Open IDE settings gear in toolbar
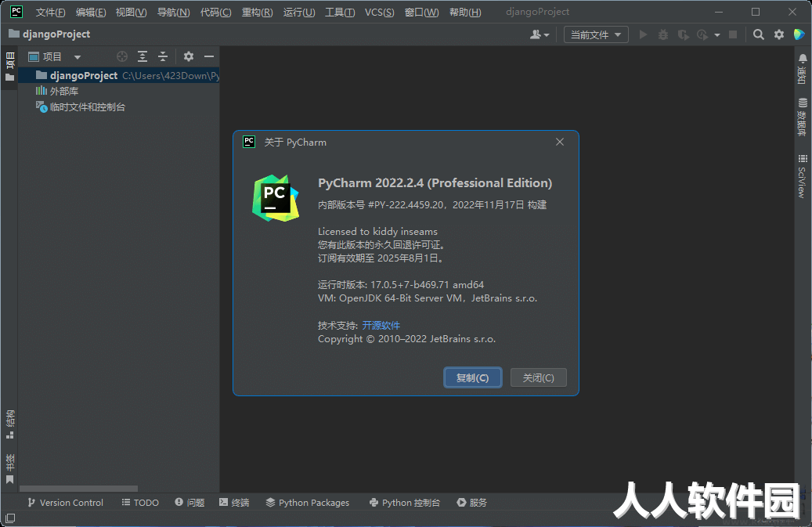Viewport: 812px width, 527px height. [x=779, y=34]
